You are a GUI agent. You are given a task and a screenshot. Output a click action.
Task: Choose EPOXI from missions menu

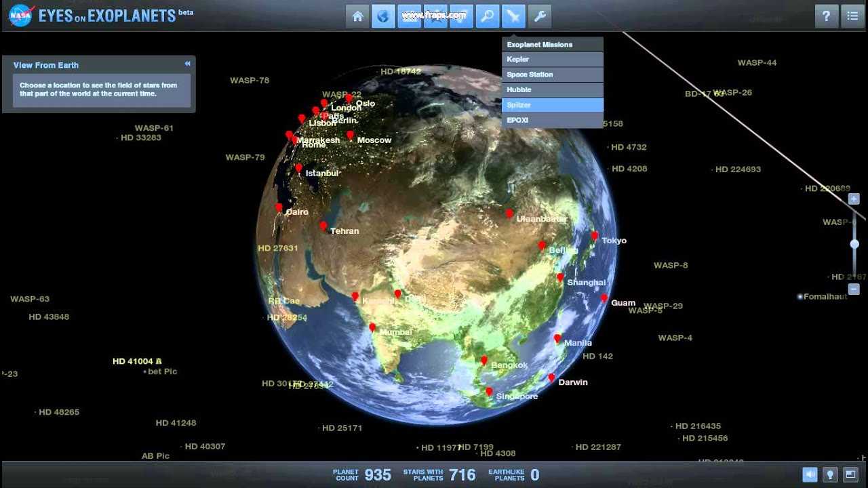[x=553, y=120]
